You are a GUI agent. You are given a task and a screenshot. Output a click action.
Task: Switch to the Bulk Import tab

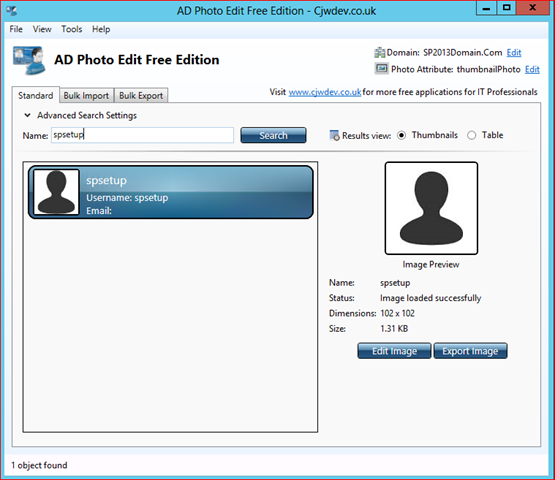click(x=86, y=96)
